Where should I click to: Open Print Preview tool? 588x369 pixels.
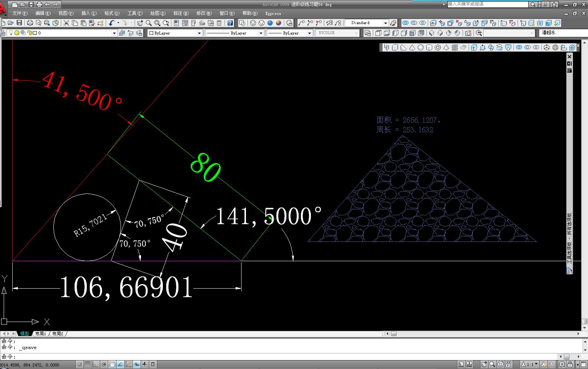[x=39, y=23]
